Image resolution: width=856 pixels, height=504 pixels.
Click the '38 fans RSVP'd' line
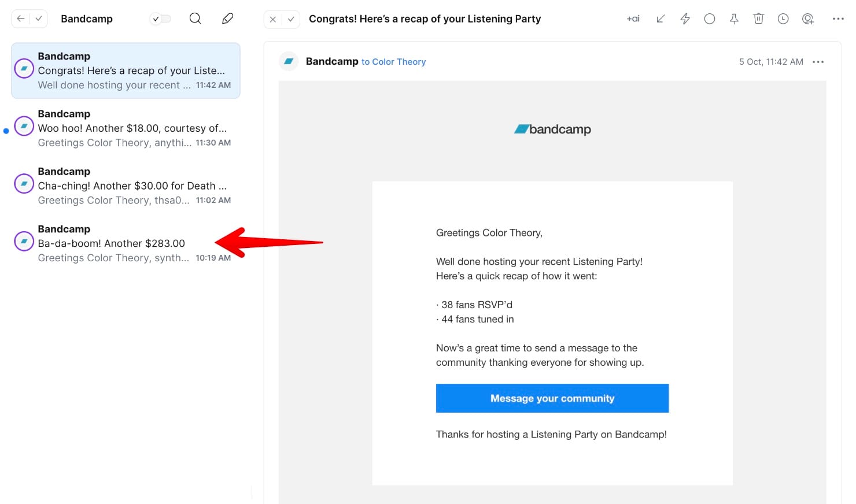pos(474,305)
